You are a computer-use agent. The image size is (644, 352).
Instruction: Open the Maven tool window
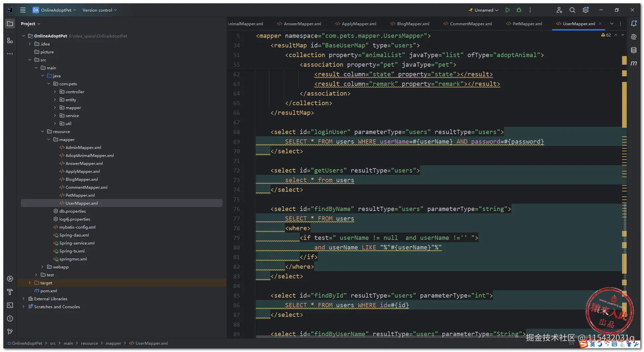pos(634,63)
